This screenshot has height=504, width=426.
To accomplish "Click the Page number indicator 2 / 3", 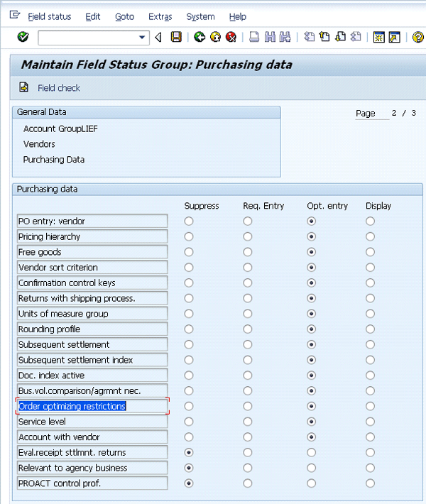I will pyautogui.click(x=403, y=113).
